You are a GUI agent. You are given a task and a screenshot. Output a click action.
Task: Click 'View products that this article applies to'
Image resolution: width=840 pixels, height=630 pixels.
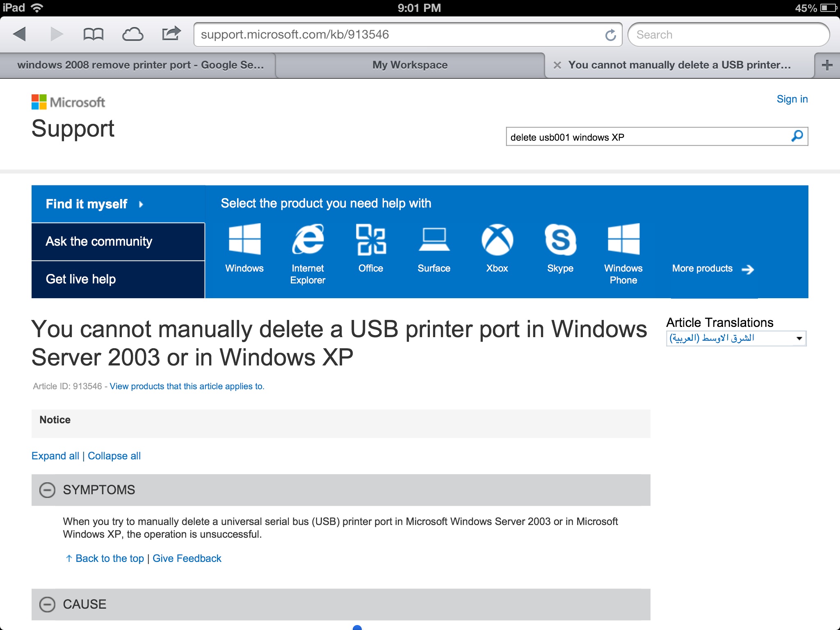coord(187,386)
